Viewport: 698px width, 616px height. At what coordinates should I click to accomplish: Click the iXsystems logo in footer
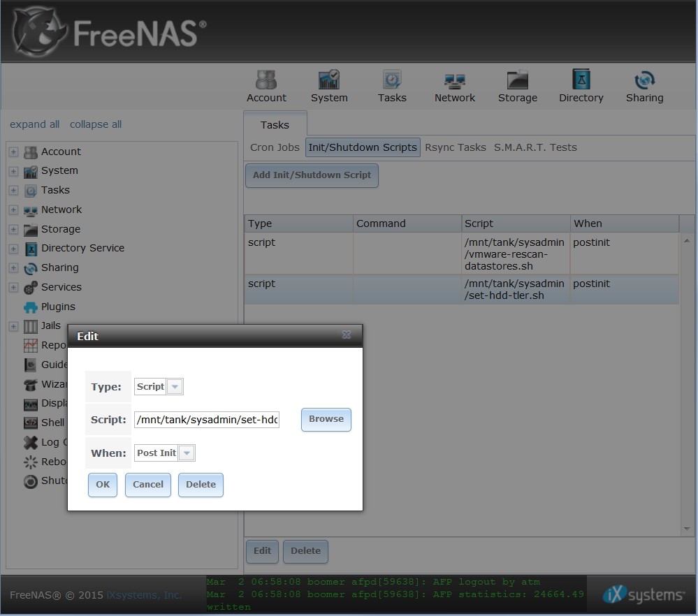[x=644, y=594]
